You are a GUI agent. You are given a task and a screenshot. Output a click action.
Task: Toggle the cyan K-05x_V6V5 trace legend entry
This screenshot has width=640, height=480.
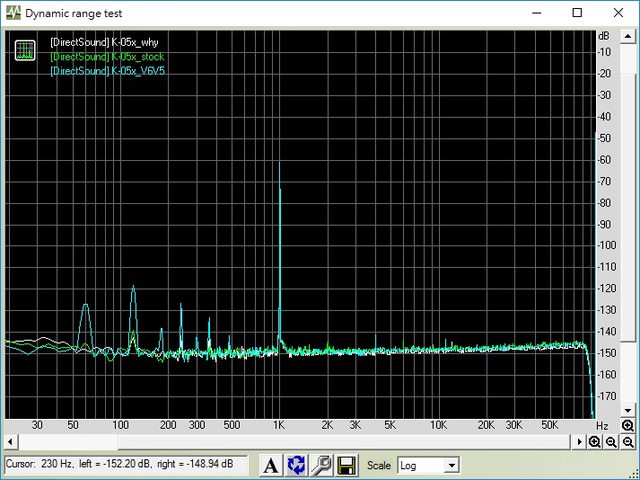tap(107, 71)
